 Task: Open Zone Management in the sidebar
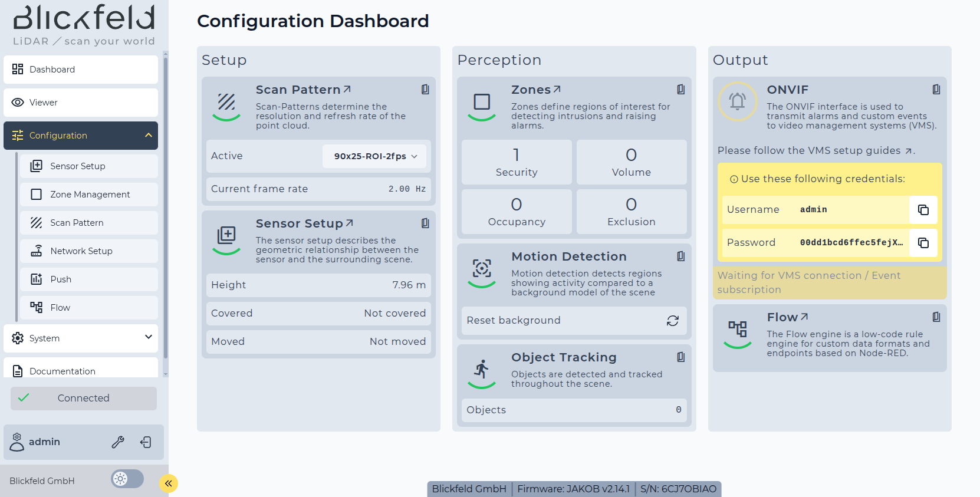(90, 195)
